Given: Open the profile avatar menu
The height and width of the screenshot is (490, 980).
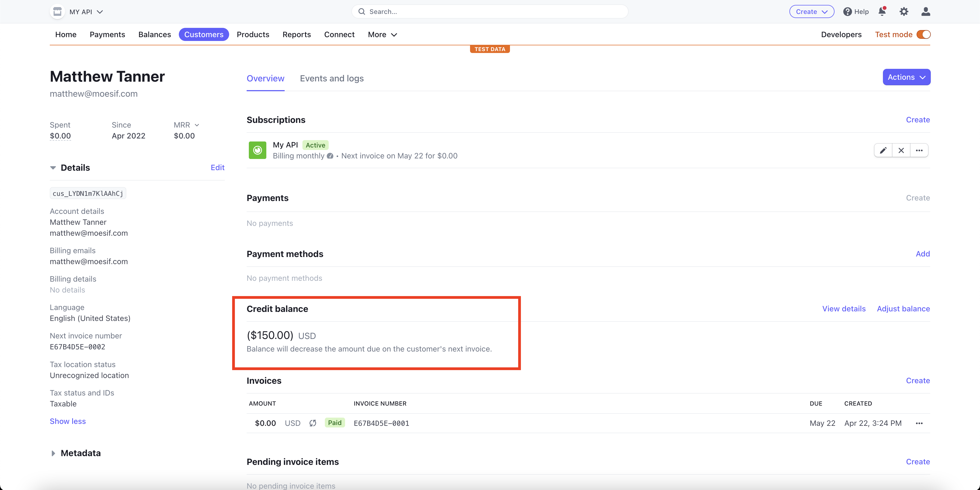Looking at the screenshot, I should pos(925,11).
